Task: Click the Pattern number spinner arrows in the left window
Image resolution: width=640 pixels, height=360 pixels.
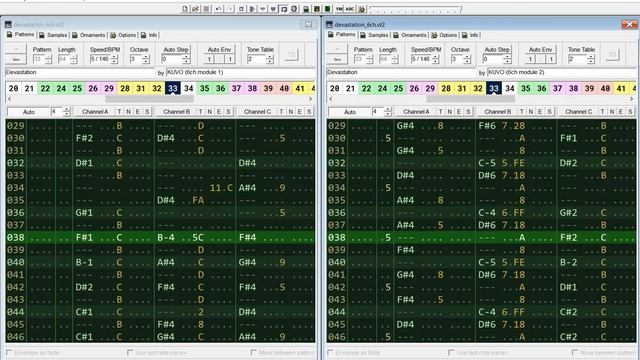Action: (49, 59)
